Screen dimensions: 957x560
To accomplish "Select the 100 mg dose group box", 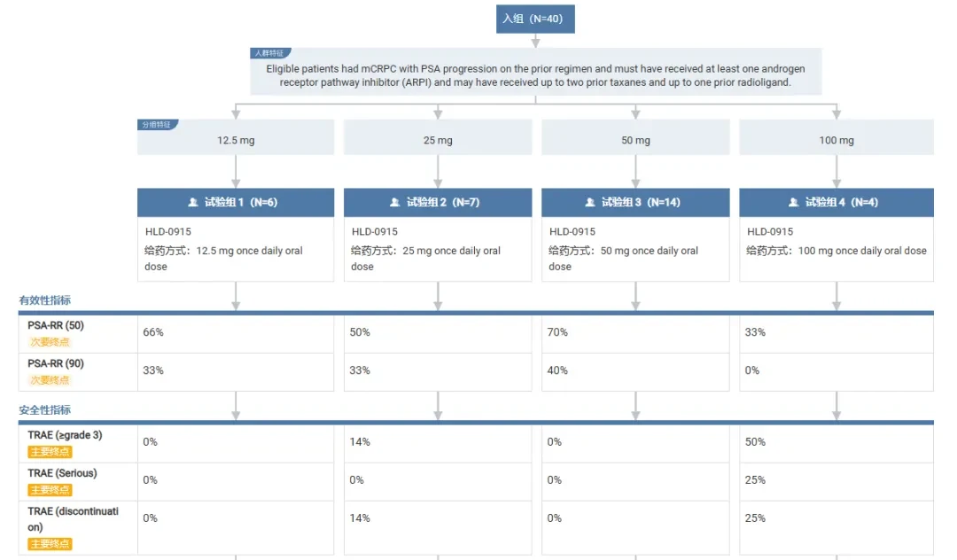I will 836,137.
